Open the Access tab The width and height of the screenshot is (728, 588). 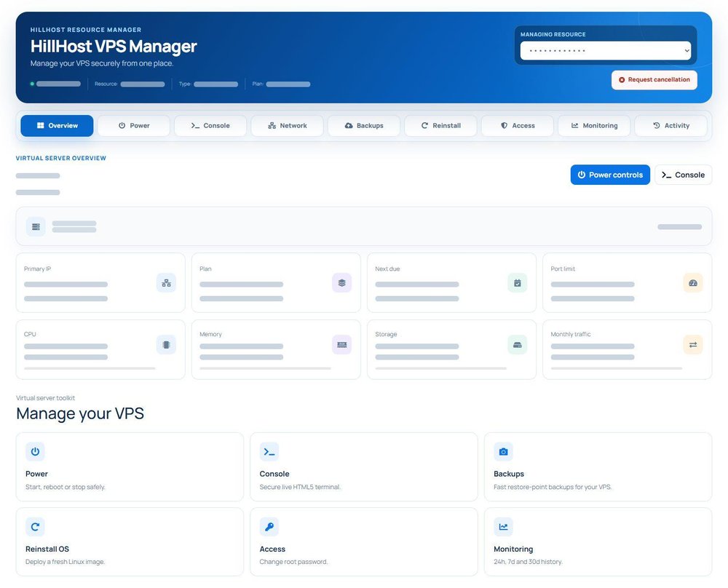pyautogui.click(x=518, y=126)
